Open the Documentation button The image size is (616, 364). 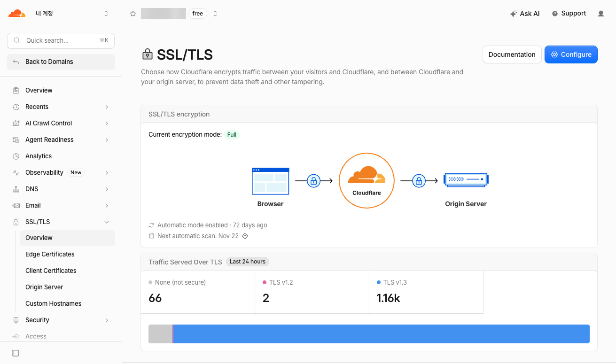pos(512,54)
